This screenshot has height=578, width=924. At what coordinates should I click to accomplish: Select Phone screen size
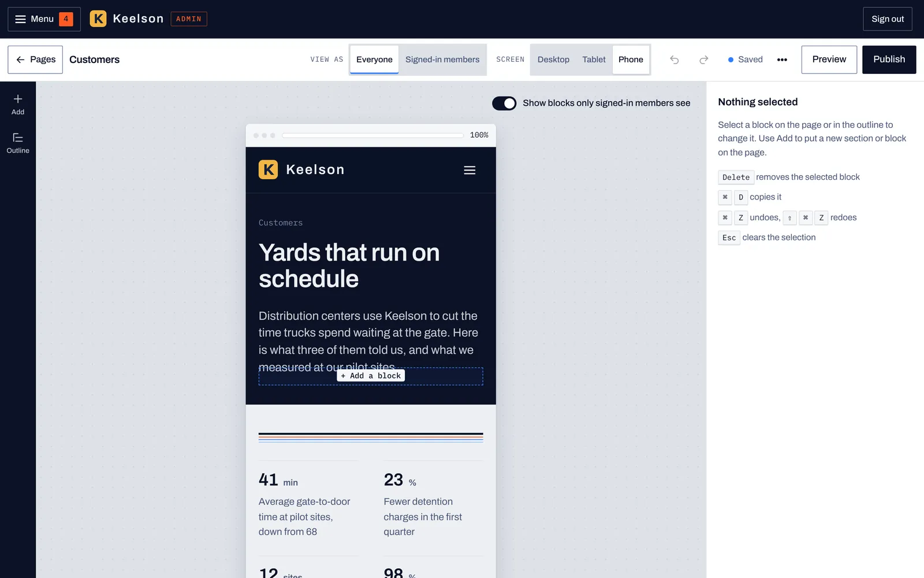click(x=631, y=60)
